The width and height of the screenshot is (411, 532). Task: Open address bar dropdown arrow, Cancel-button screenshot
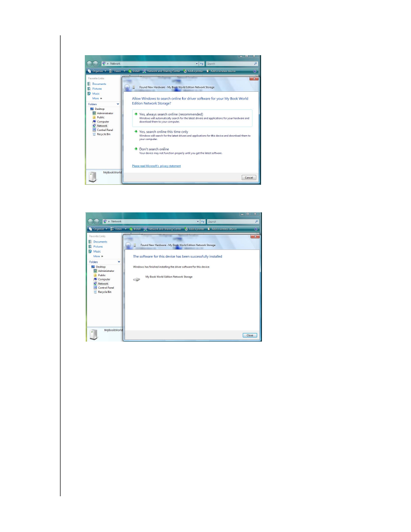(197, 64)
